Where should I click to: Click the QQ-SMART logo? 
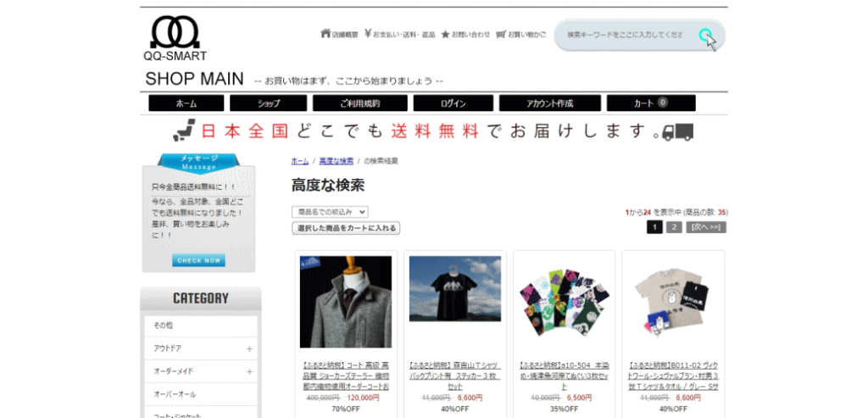coord(175,38)
